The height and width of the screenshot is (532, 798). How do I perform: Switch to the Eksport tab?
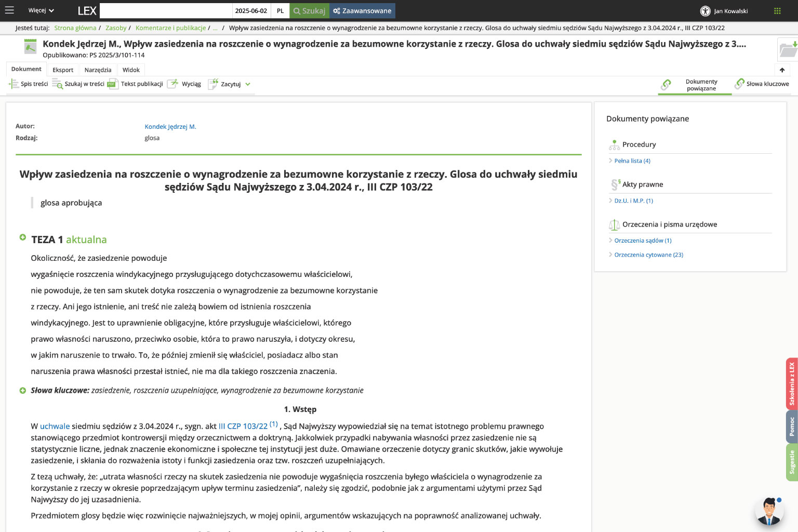63,70
